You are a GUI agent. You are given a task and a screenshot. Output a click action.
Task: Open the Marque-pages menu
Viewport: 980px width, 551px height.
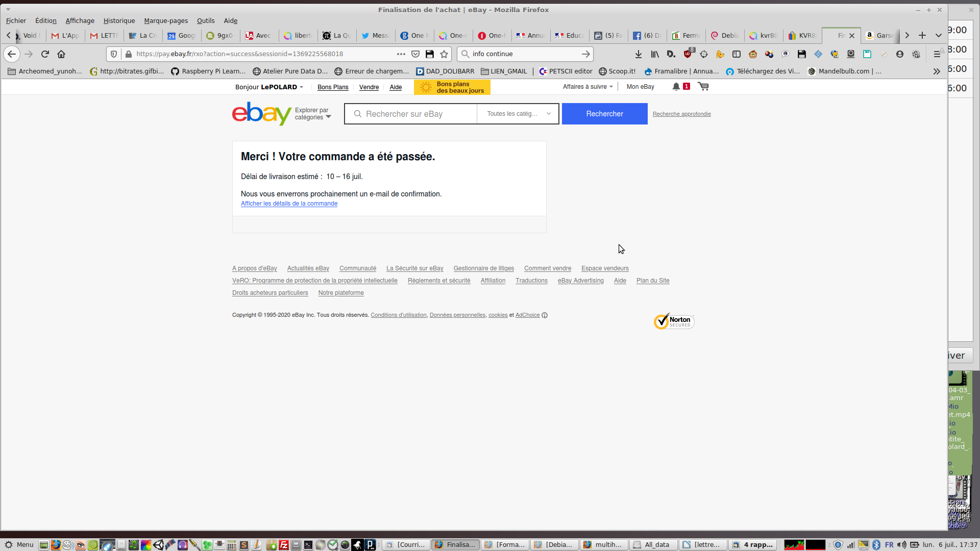(165, 20)
